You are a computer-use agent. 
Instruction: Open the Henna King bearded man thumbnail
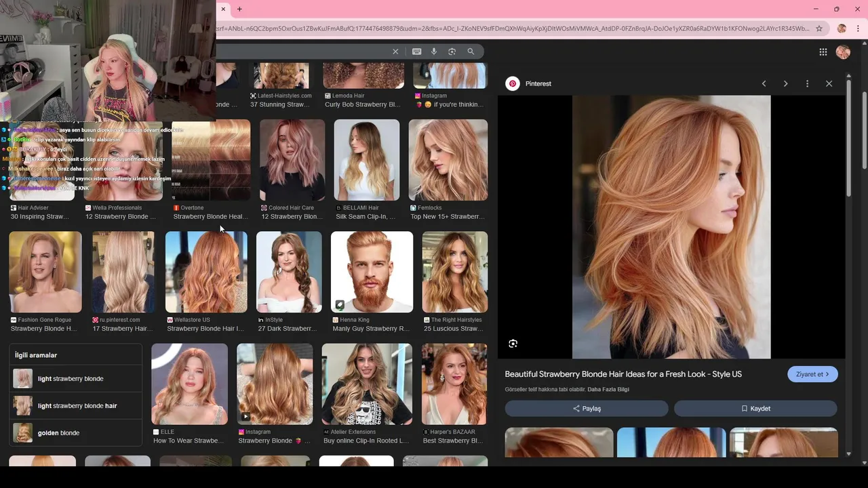click(372, 272)
